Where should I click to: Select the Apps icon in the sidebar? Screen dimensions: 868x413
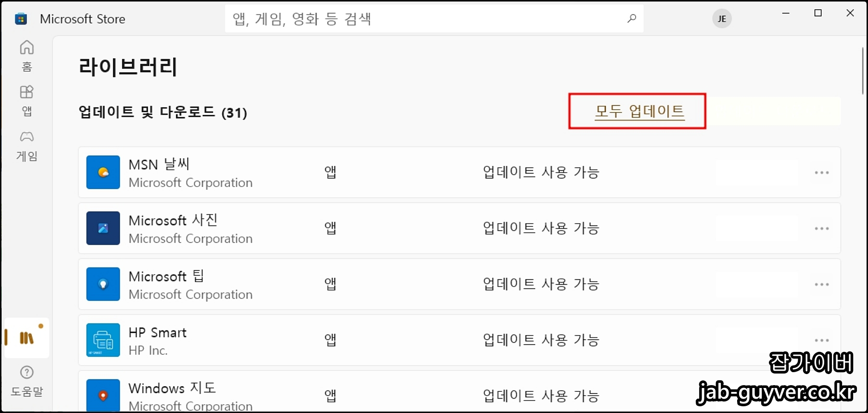coord(27,100)
